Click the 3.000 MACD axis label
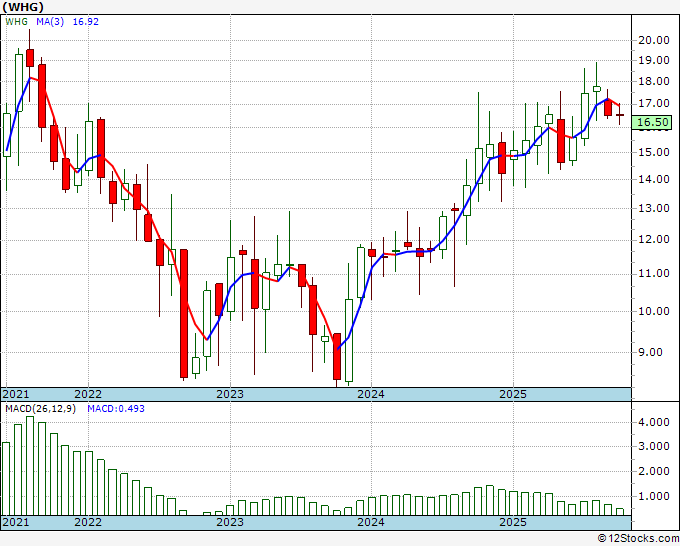Image resolution: width=680 pixels, height=546 pixels. click(654, 447)
